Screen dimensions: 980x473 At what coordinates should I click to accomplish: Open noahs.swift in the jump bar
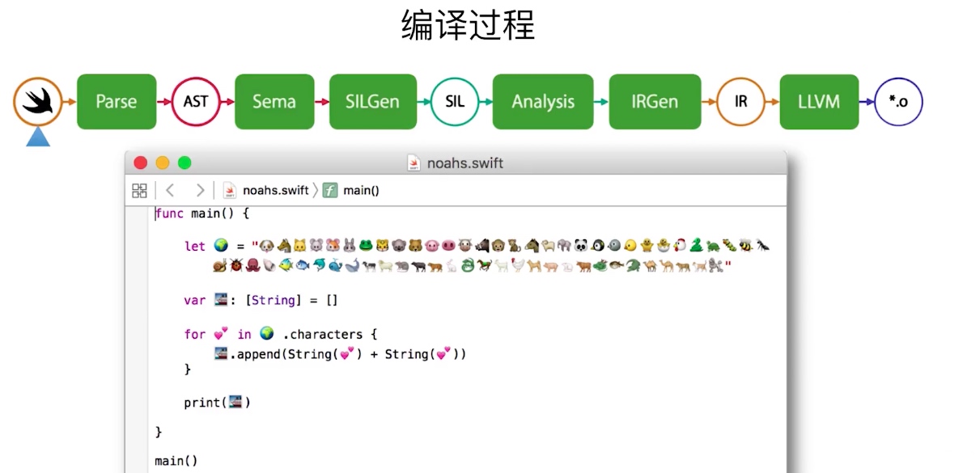pyautogui.click(x=267, y=191)
